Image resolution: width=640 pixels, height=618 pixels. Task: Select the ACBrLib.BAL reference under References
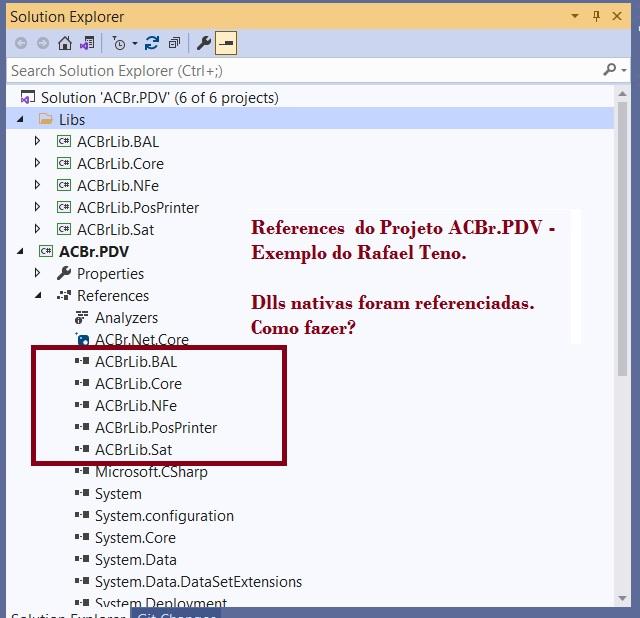point(136,362)
